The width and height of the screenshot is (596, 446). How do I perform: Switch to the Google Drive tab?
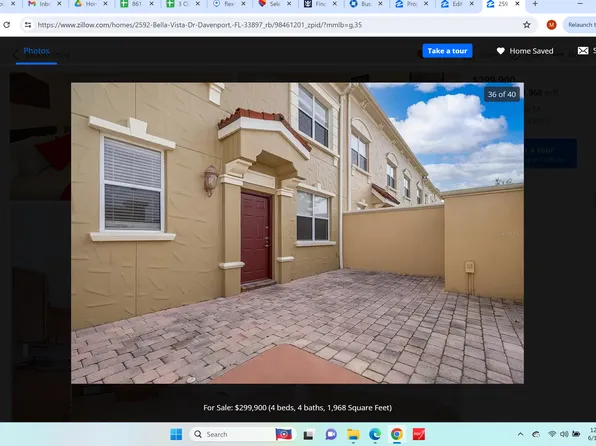point(86,4)
